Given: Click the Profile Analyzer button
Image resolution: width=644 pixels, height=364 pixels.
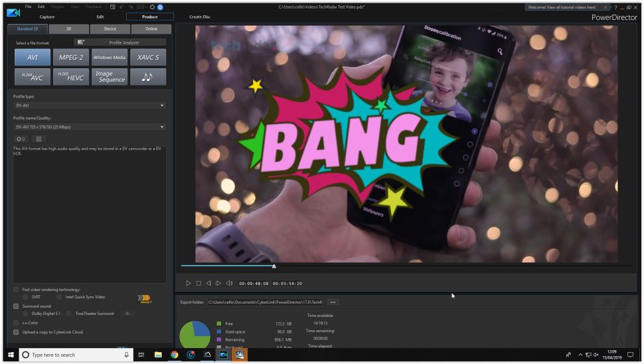Looking at the screenshot, I should tap(120, 42).
